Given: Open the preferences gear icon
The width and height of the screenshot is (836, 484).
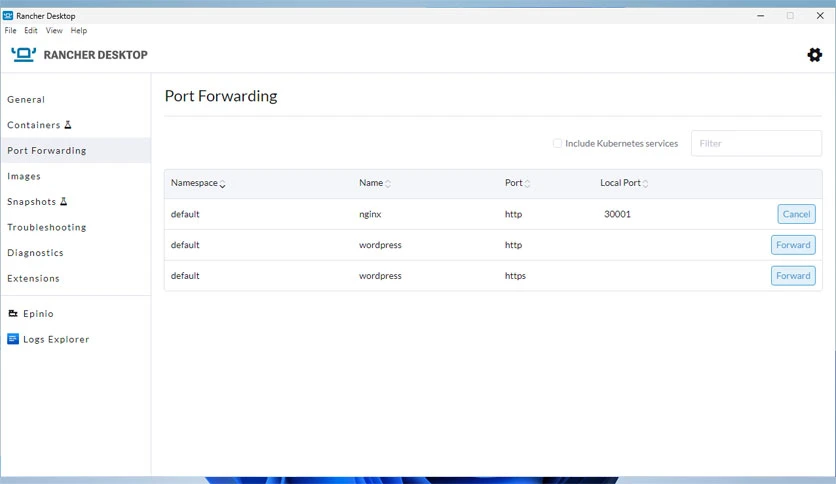Looking at the screenshot, I should pos(814,55).
